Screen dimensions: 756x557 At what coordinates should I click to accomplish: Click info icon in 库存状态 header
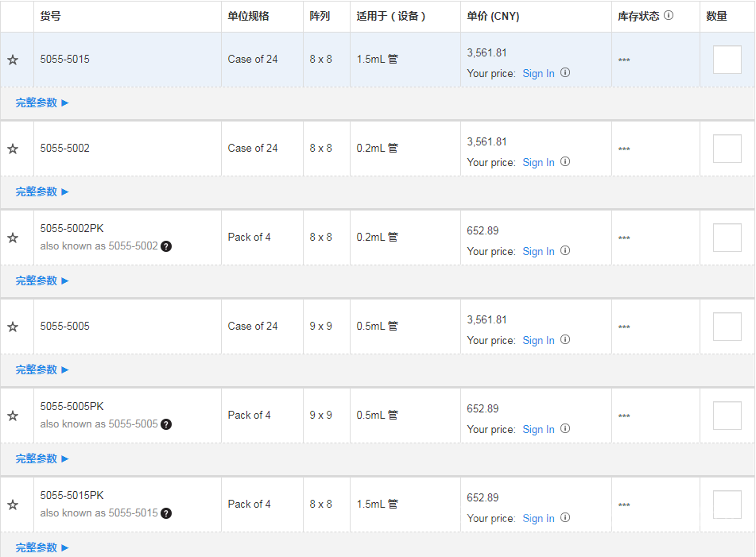669,15
